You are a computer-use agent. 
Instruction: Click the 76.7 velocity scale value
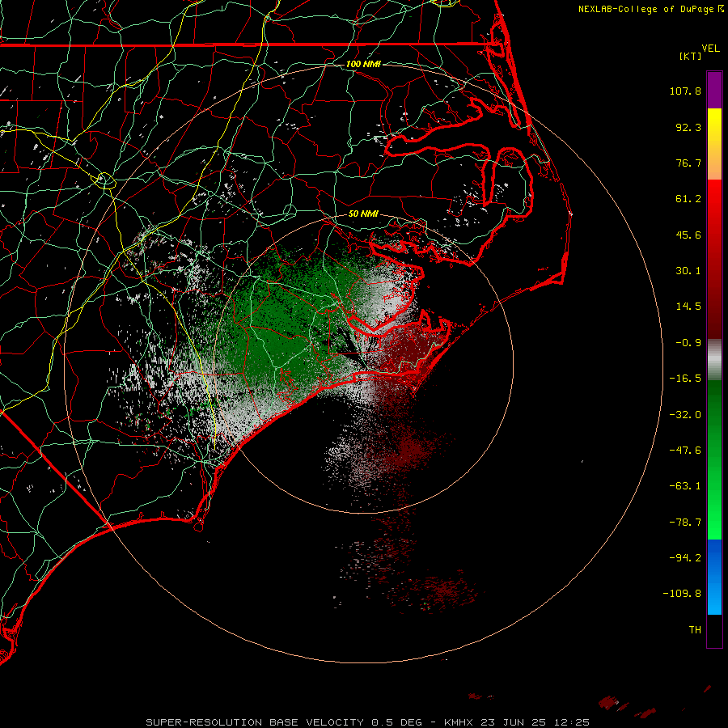point(688,163)
